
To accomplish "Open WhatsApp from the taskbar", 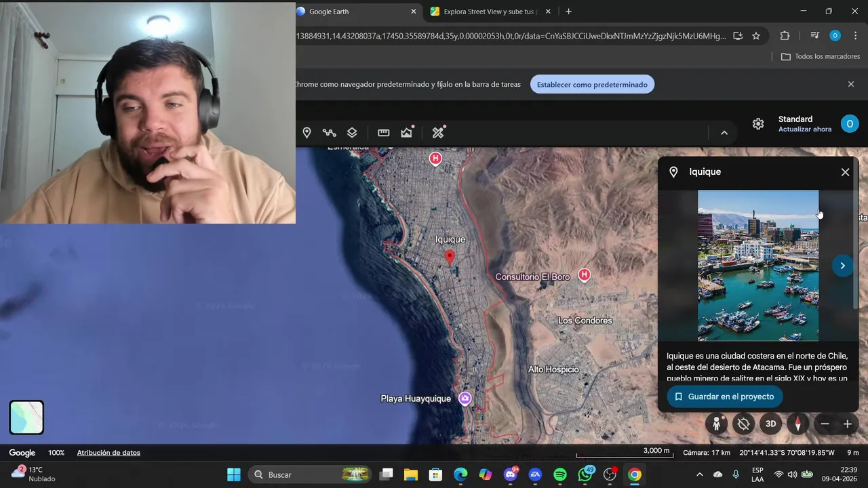I will click(x=585, y=474).
